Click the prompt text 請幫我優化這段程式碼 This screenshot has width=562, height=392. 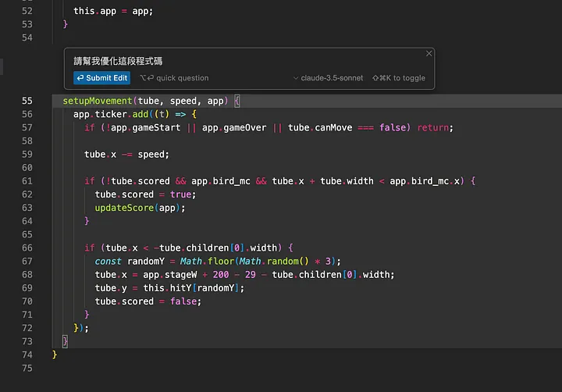coord(118,61)
